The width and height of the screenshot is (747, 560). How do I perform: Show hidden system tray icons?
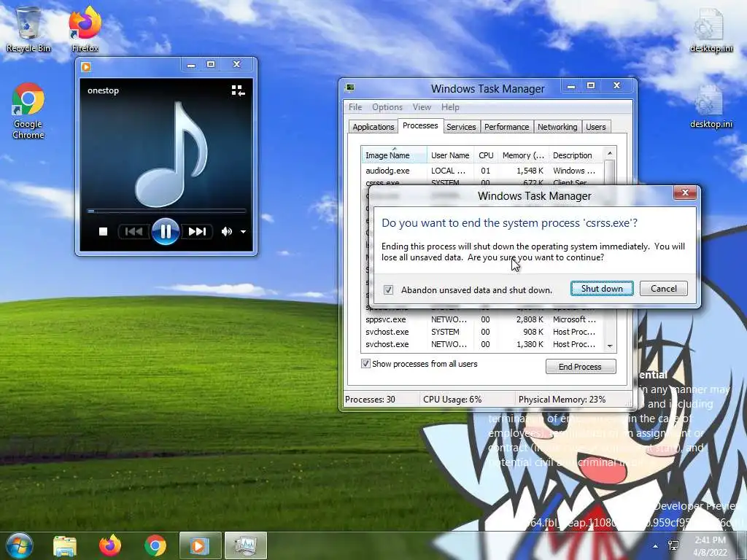pyautogui.click(x=656, y=546)
